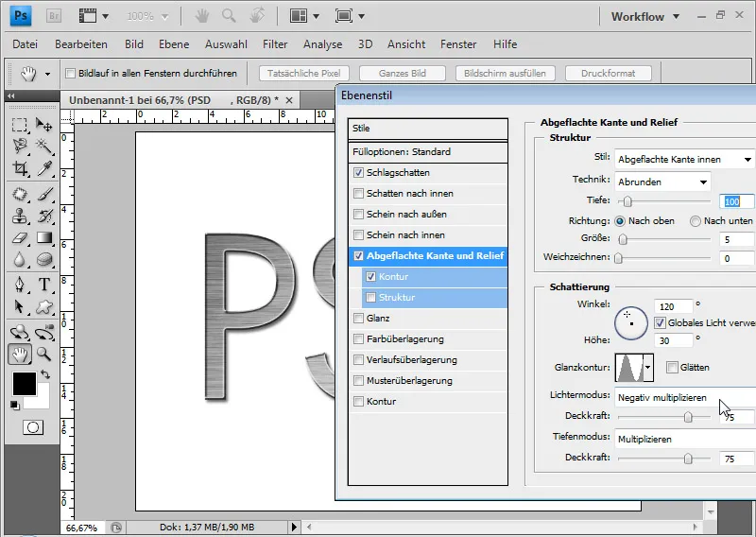Select the Nach unten direction radio button
This screenshot has height=537, width=756.
695,221
